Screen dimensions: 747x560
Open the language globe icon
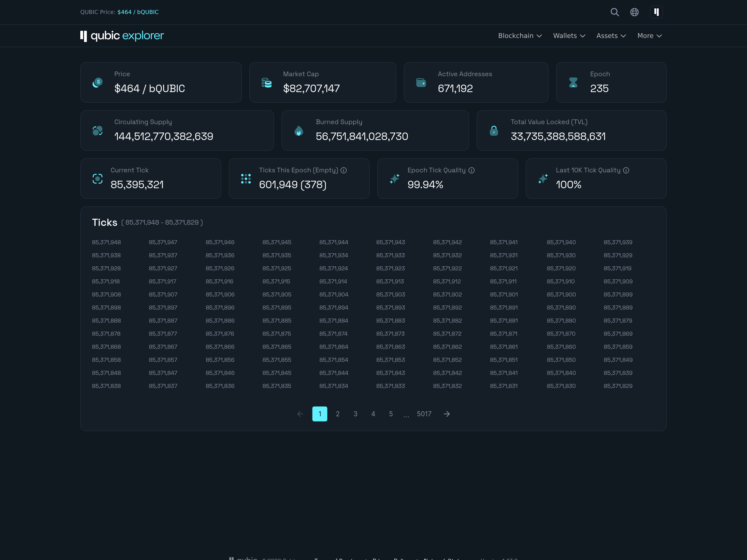(634, 12)
